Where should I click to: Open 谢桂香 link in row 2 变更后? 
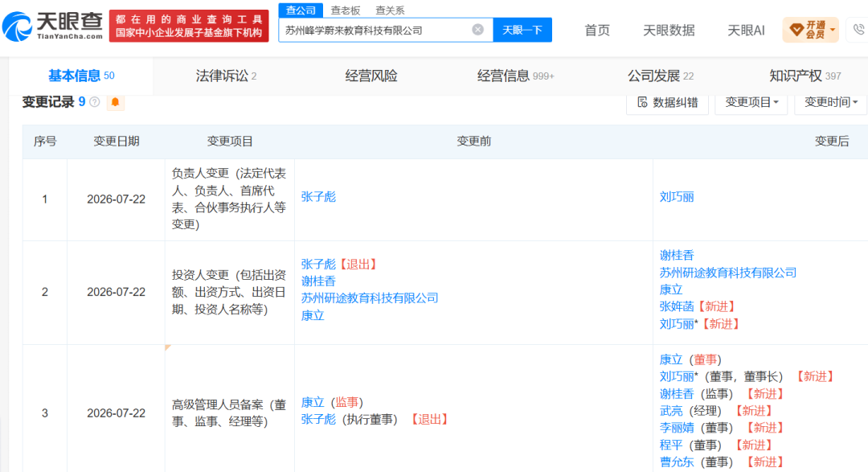(677, 256)
